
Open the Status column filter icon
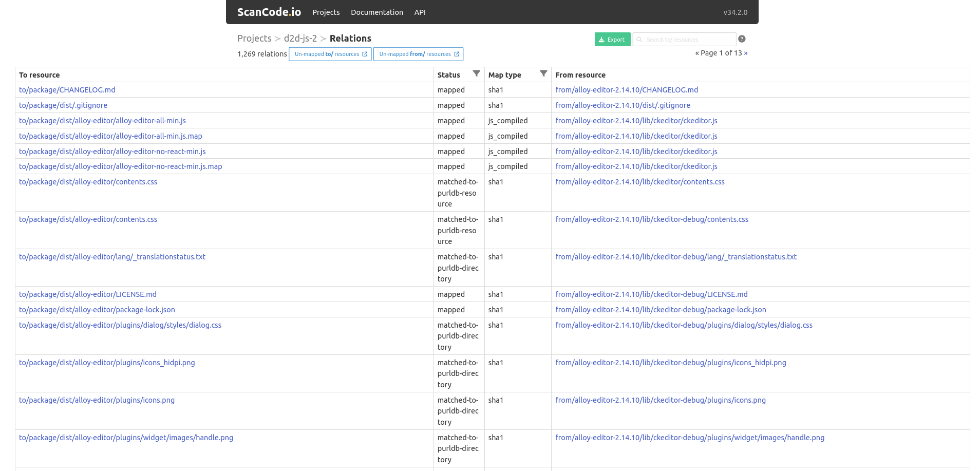(x=476, y=73)
